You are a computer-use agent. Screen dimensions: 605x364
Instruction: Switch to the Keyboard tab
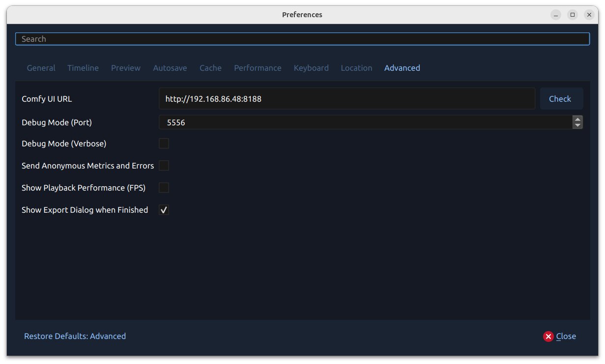(311, 68)
